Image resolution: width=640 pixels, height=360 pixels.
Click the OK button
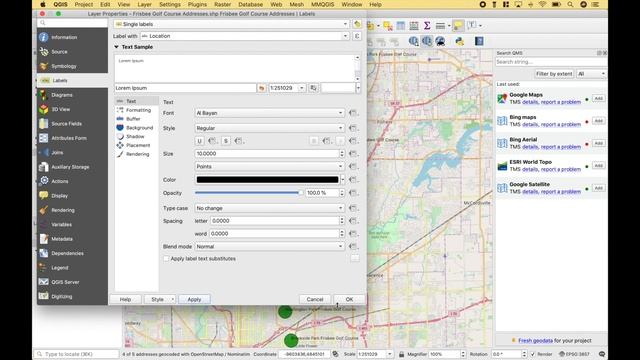[x=349, y=300]
